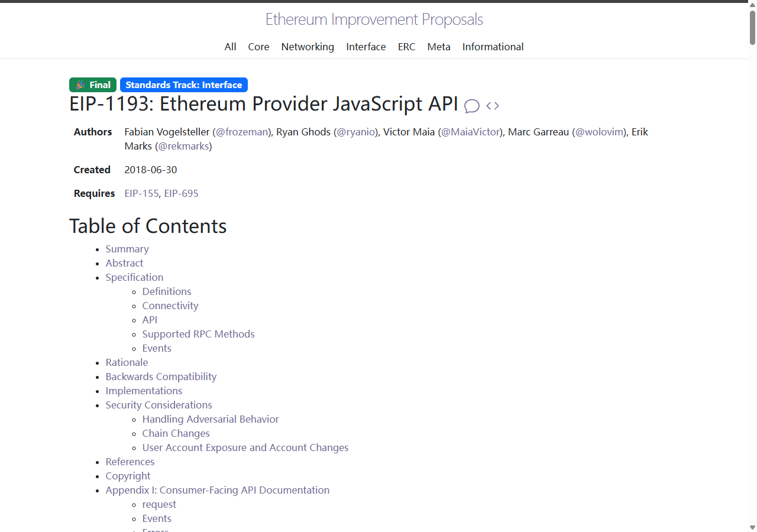
Task: Jump to the Chain Changes subsection
Action: (x=176, y=433)
